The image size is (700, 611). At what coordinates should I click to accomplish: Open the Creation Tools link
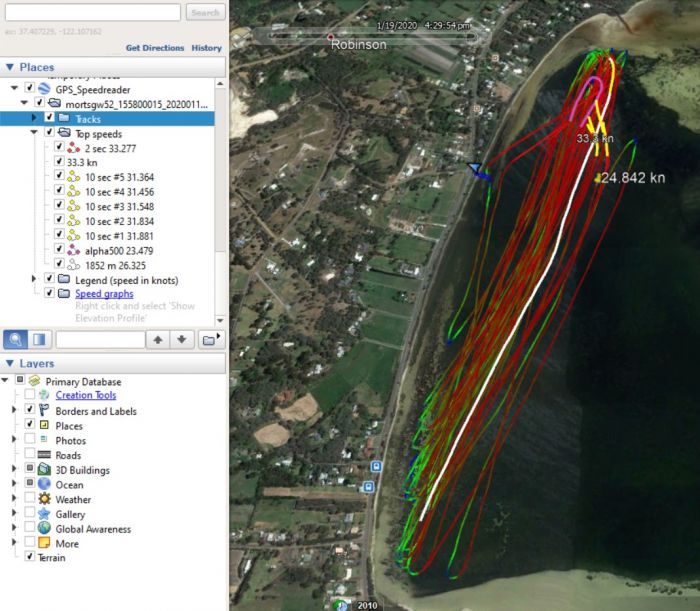pyautogui.click(x=86, y=395)
